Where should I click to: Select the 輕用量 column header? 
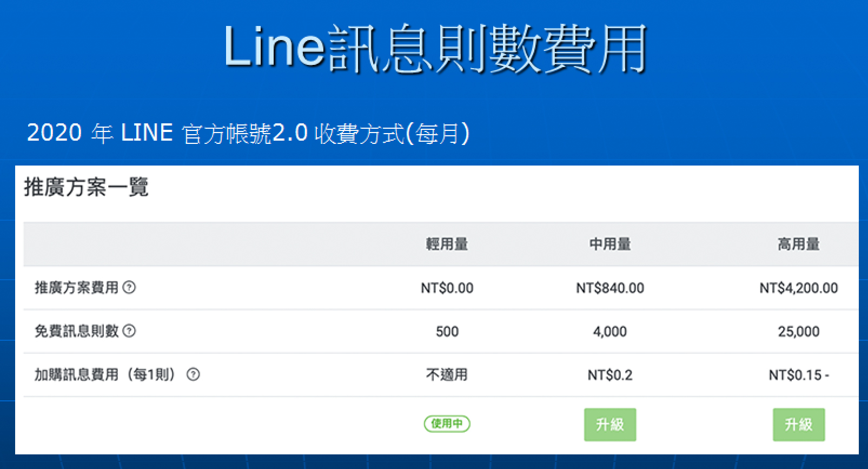click(x=447, y=245)
